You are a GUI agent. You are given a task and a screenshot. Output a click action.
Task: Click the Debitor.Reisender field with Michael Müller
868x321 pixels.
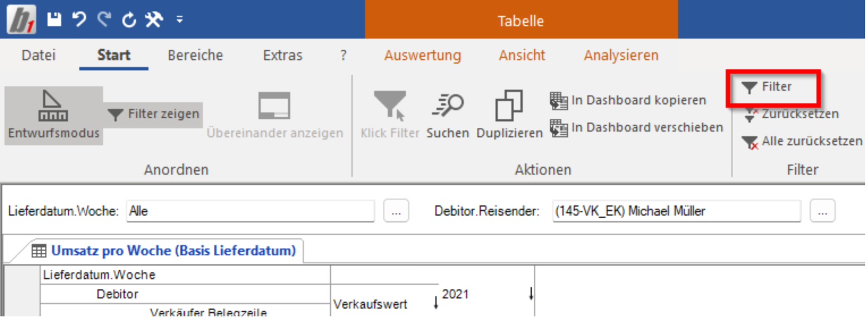tap(676, 211)
